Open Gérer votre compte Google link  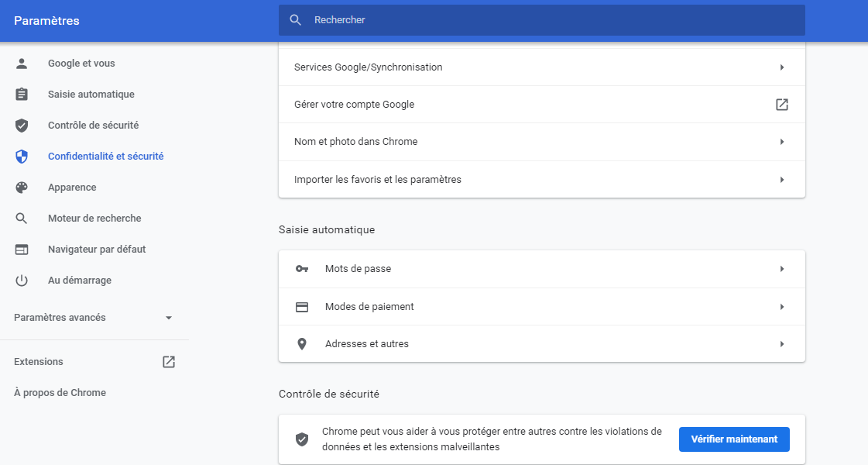782,105
